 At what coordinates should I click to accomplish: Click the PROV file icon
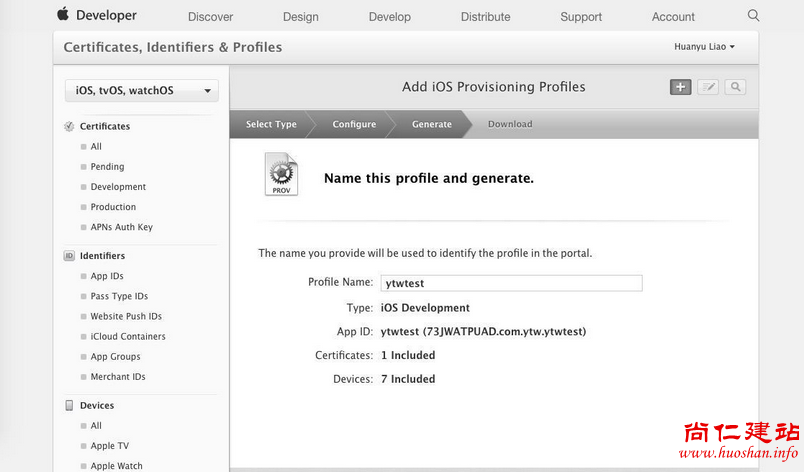tap(281, 174)
